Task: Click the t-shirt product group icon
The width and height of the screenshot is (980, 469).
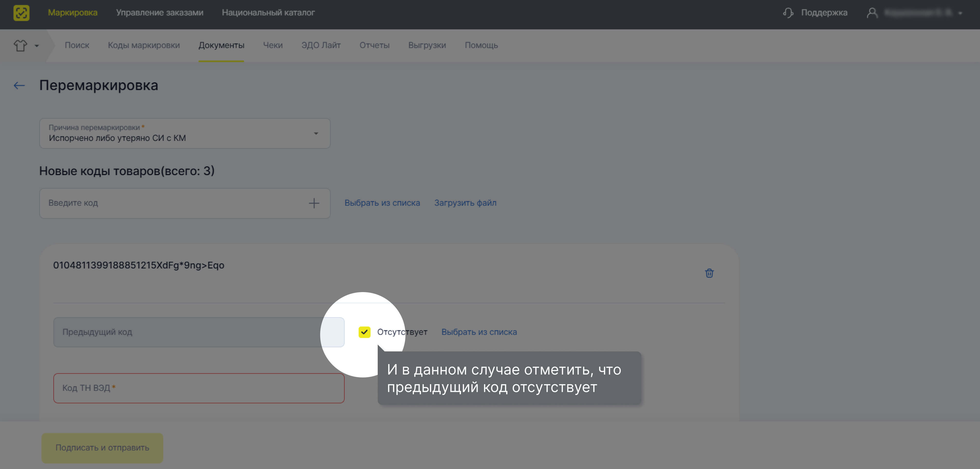Action: (21, 46)
